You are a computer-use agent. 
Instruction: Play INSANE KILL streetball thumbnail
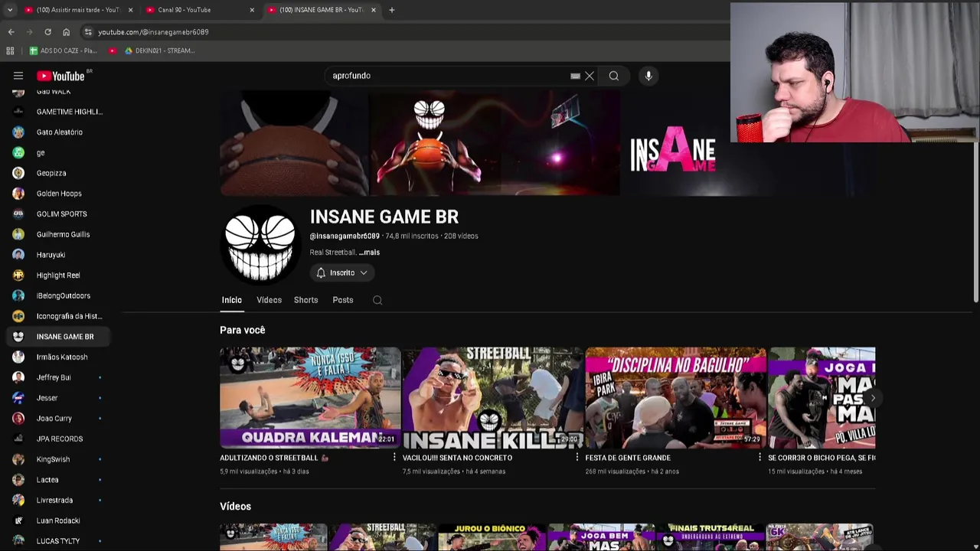493,398
